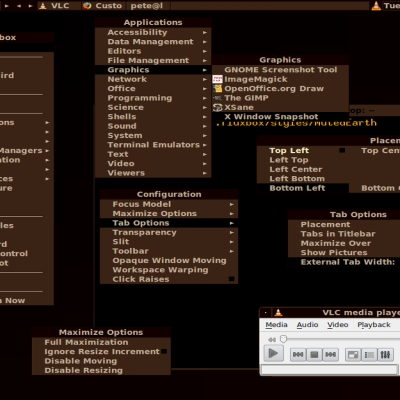Click the previous workspace arrow in the toolbar

pos(19,6)
